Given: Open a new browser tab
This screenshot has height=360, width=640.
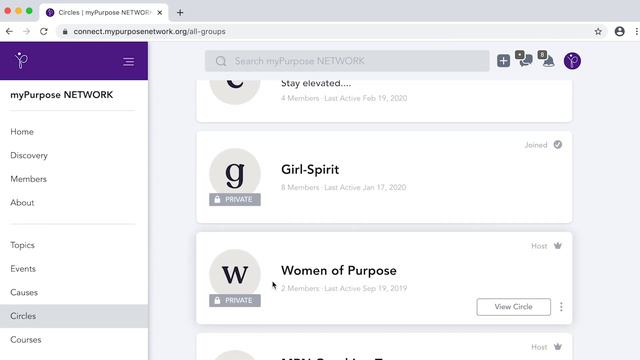Looking at the screenshot, I should [180, 13].
